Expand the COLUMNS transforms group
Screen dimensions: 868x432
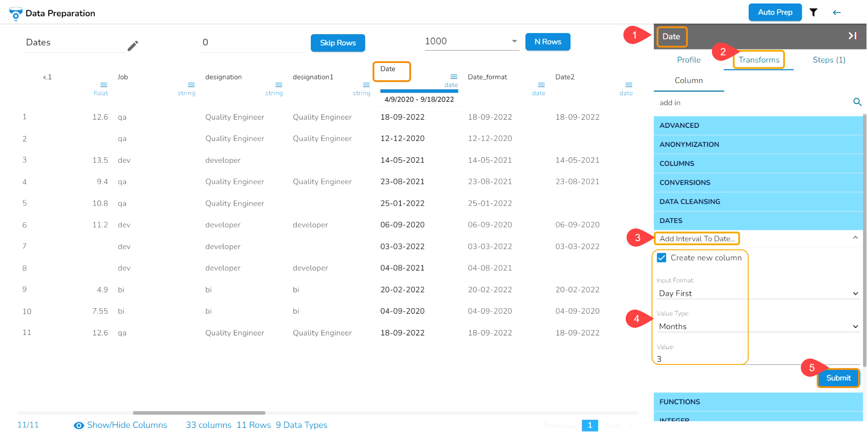(758, 164)
